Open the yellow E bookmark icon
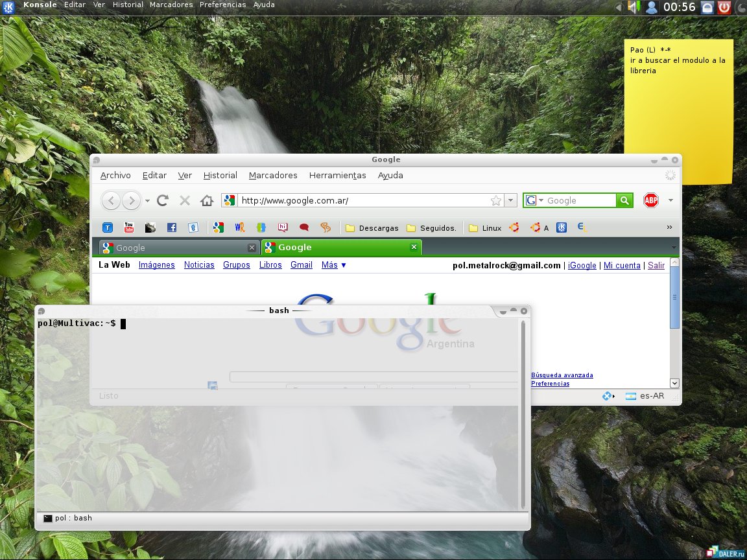Screen dimensions: 747x560 (582, 227)
